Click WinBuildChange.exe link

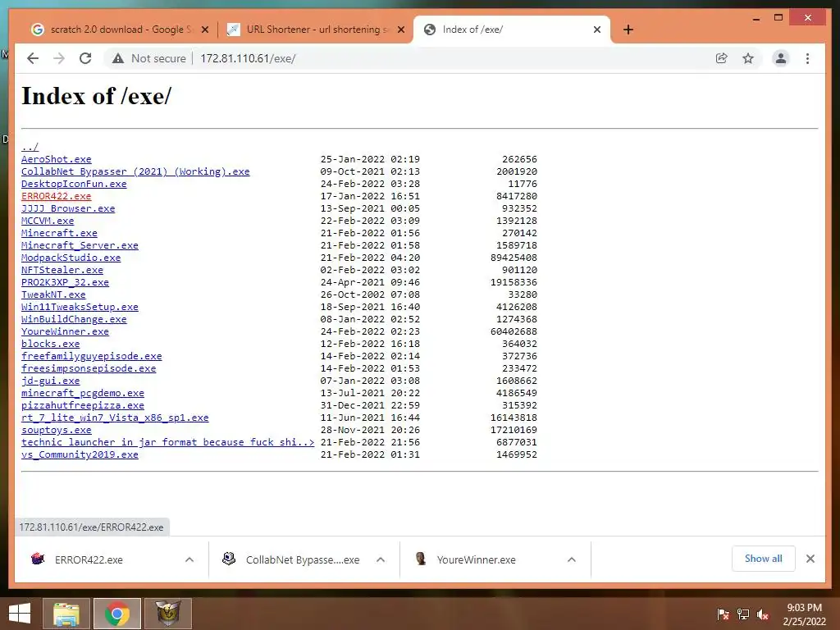(x=74, y=319)
